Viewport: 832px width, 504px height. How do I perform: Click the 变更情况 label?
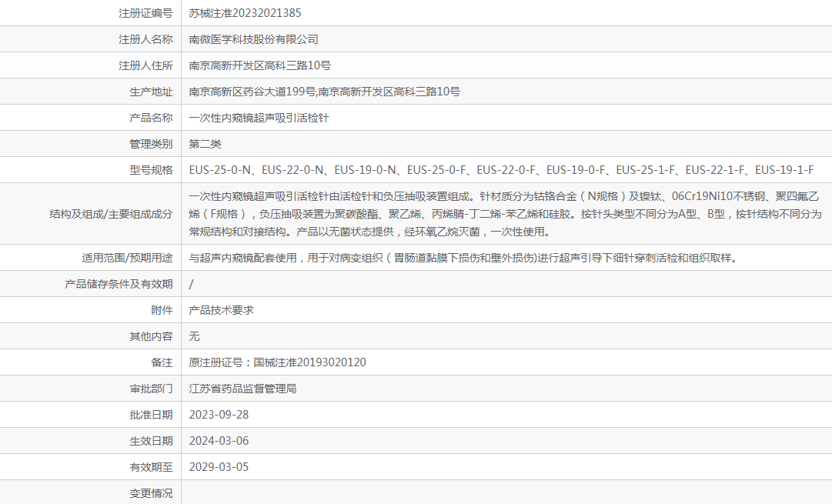pyautogui.click(x=151, y=493)
